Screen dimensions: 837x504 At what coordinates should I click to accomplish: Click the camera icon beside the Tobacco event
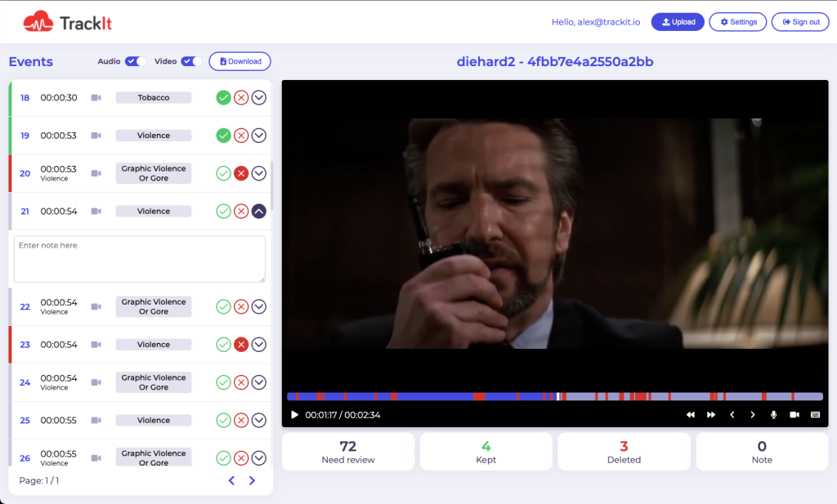[x=95, y=97]
